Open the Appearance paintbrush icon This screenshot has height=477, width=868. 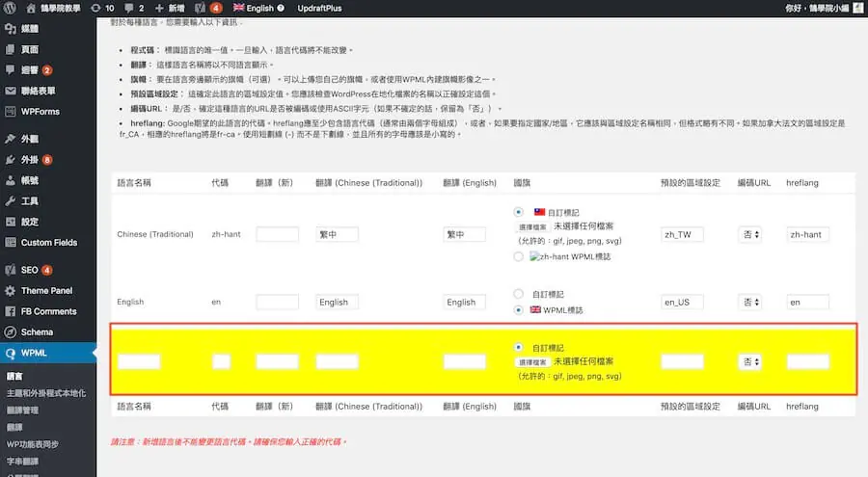pos(10,139)
